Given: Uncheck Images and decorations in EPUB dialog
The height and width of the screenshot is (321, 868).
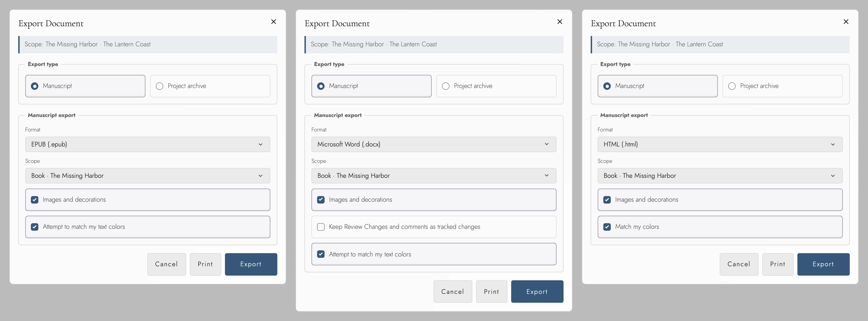Looking at the screenshot, I should (35, 200).
